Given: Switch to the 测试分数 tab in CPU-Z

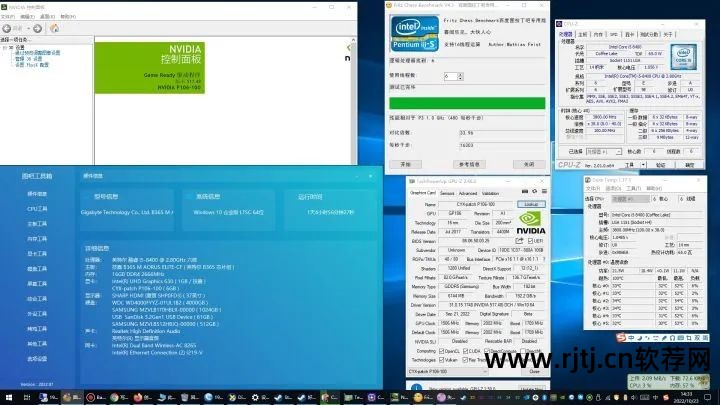Looking at the screenshot, I should 649,34.
